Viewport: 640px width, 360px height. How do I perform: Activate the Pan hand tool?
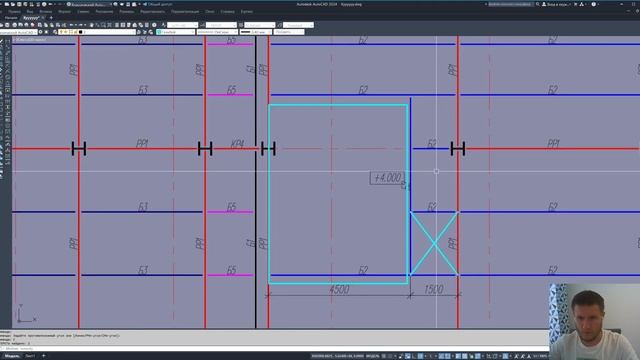pyautogui.click(x=91, y=25)
